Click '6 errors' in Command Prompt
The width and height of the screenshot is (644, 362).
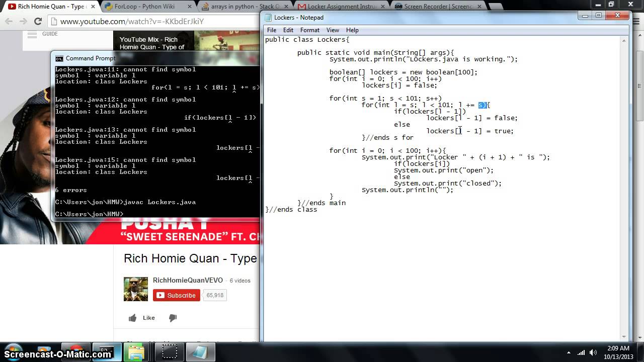click(x=71, y=190)
